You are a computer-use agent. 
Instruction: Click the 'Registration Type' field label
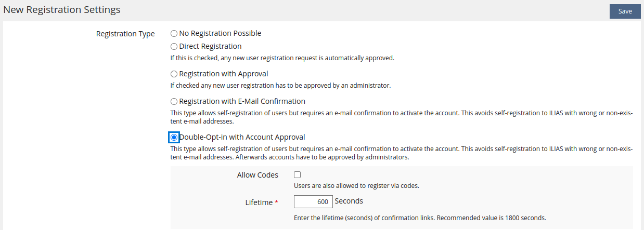[125, 34]
